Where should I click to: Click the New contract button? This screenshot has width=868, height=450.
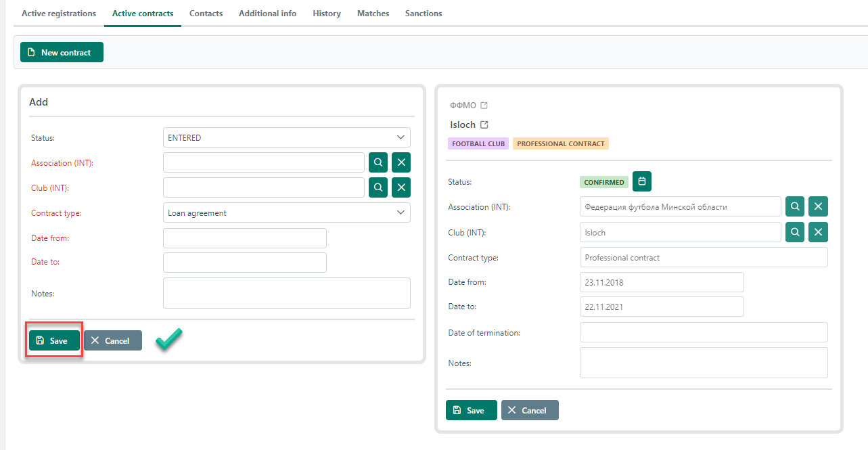(62, 52)
